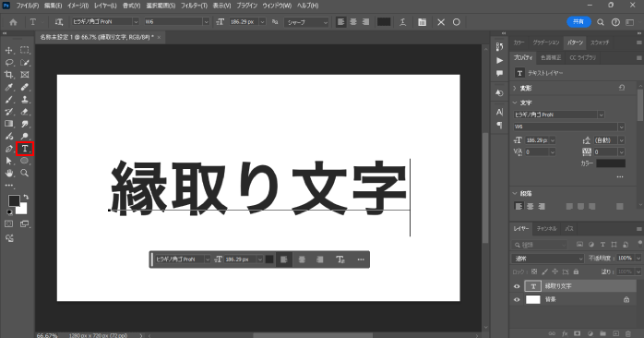Click the Home icon in options bar
The height and width of the screenshot is (338, 644).
click(x=13, y=22)
